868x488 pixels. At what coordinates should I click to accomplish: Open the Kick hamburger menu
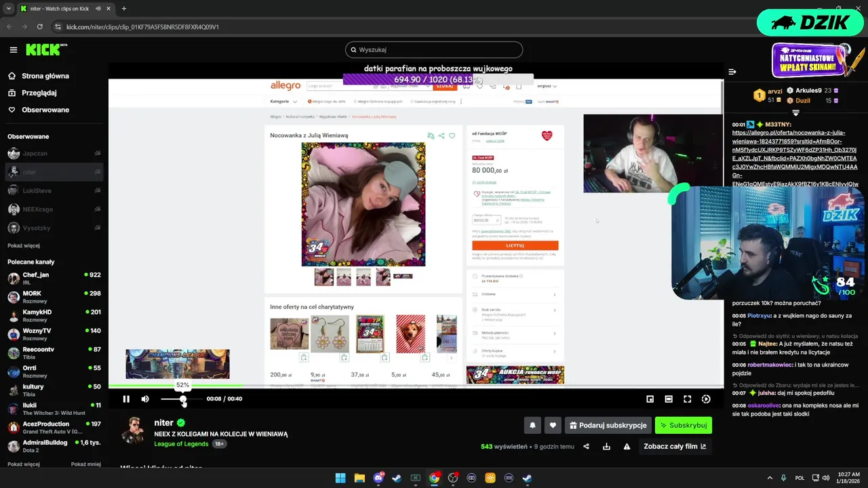pos(13,49)
